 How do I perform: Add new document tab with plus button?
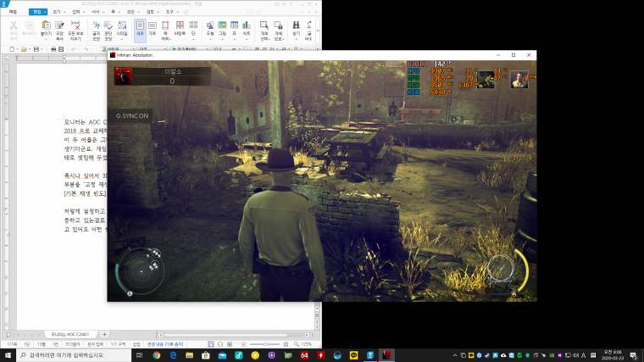point(104,335)
